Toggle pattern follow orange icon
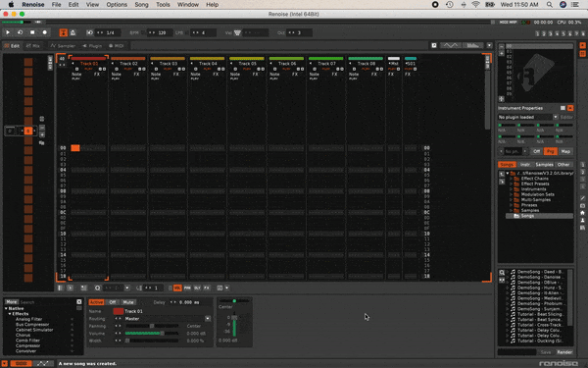The height and width of the screenshot is (368, 588). (x=64, y=32)
